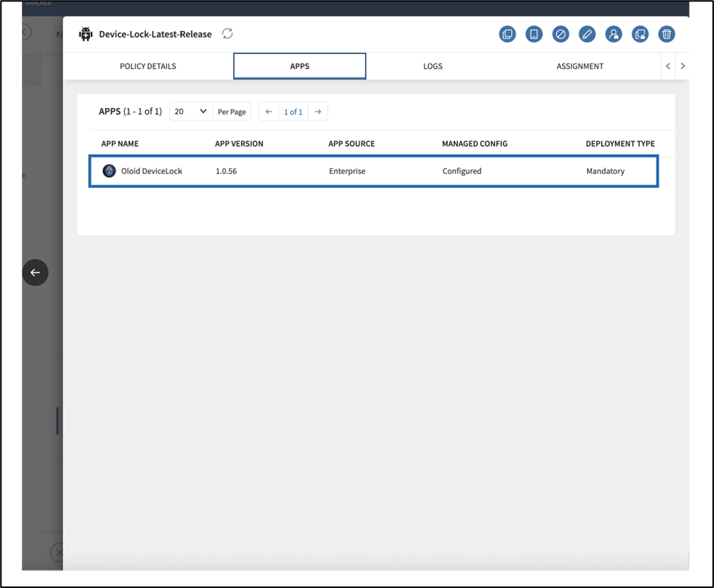Screen dimensions: 714x588
Task: Click the copy policy icon in header
Action: 508,34
